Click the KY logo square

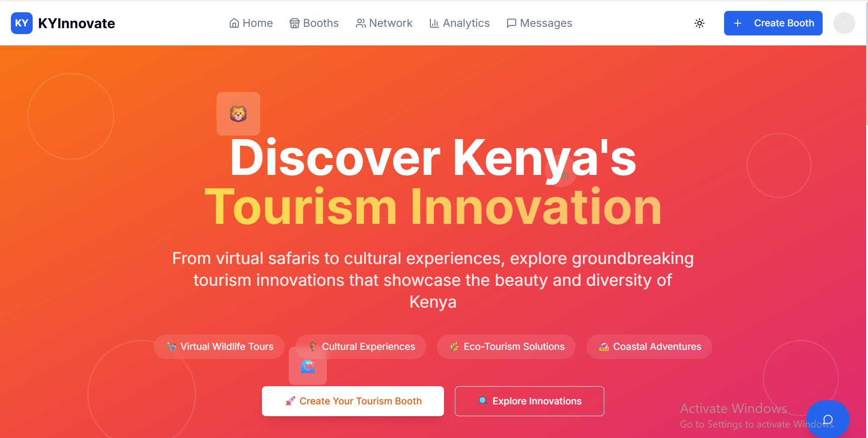21,23
